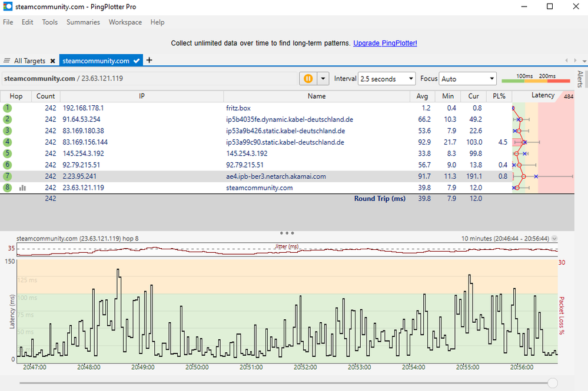Open the File menu
This screenshot has height=391, width=588.
(x=8, y=22)
